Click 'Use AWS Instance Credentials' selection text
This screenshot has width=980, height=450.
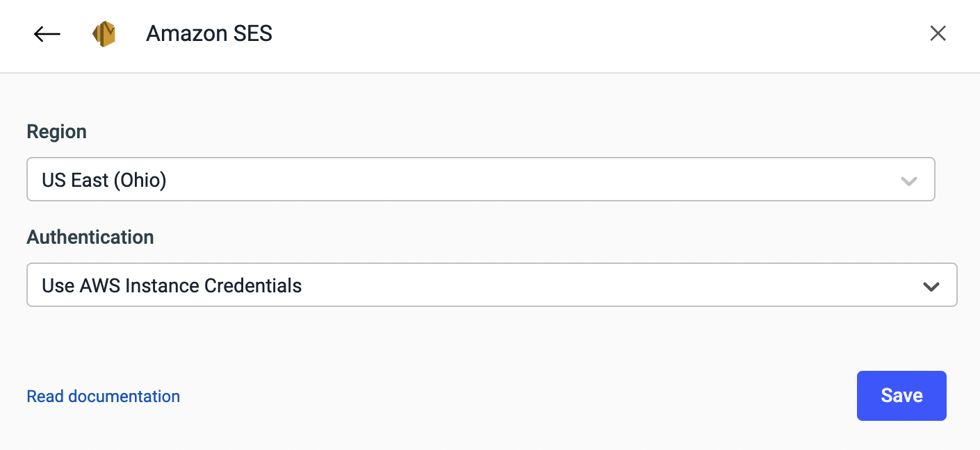coord(172,285)
